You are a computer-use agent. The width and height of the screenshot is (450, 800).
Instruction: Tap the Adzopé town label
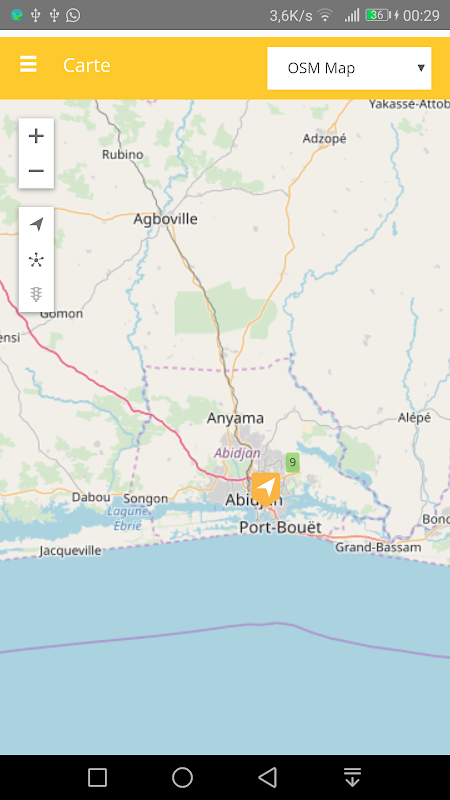tap(324, 138)
